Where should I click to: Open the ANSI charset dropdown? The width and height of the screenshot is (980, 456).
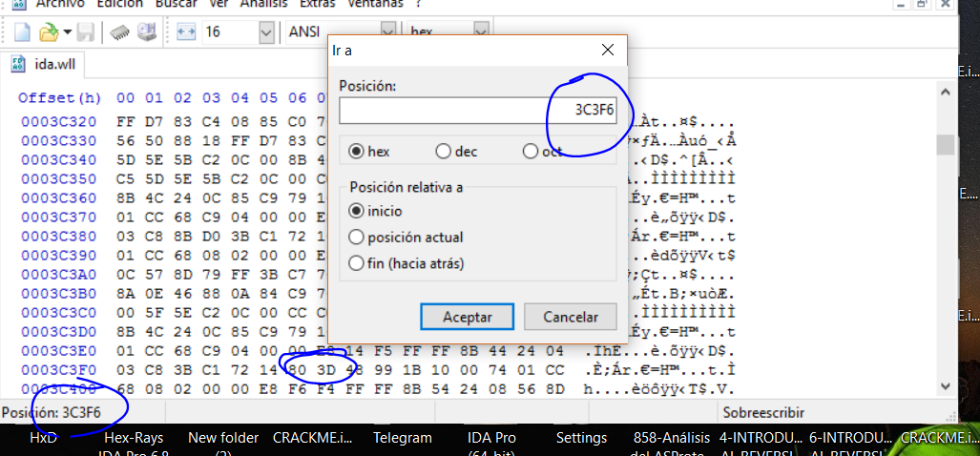[388, 32]
